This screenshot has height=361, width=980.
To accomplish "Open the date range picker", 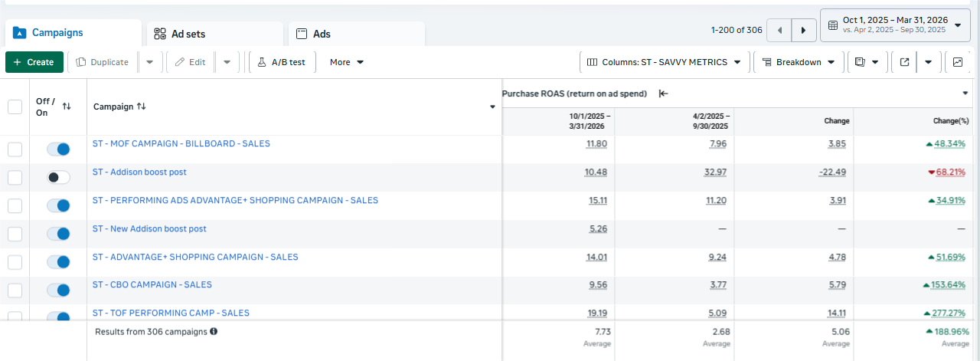I will pyautogui.click(x=895, y=25).
